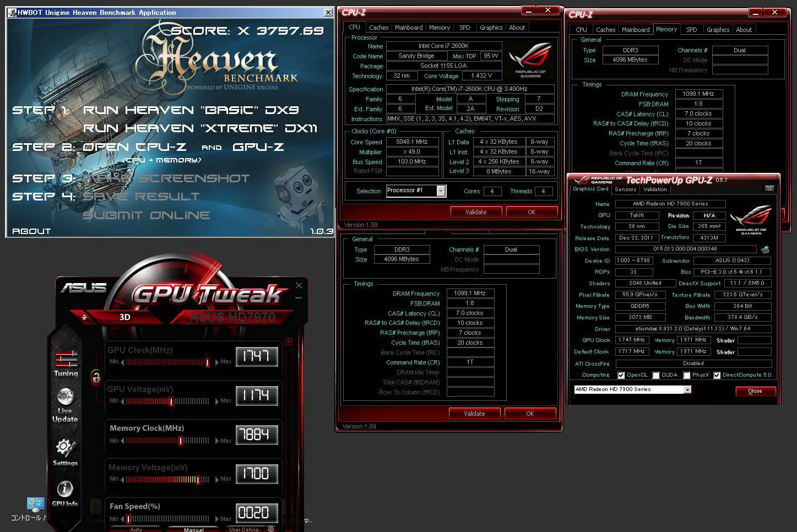This screenshot has height=532, width=797.
Task: Click the Max arrow of Memory Clock slider
Action: point(217,441)
